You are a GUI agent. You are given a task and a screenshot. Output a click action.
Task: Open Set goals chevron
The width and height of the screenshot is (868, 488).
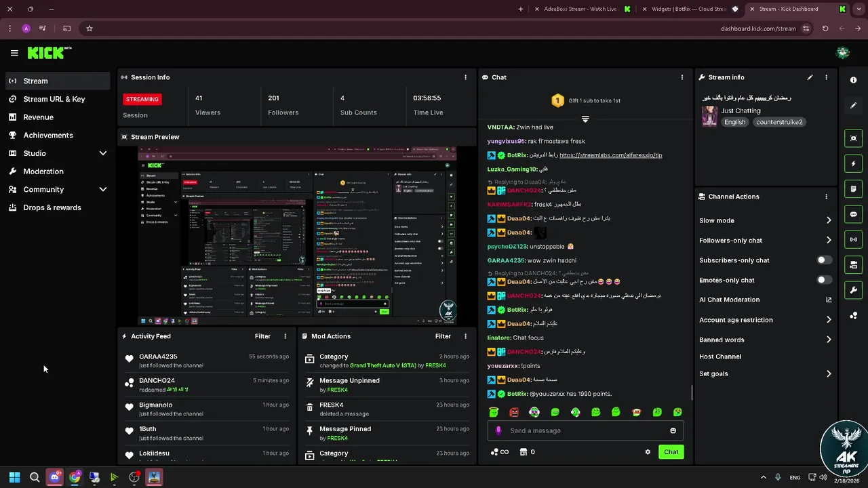click(x=829, y=373)
